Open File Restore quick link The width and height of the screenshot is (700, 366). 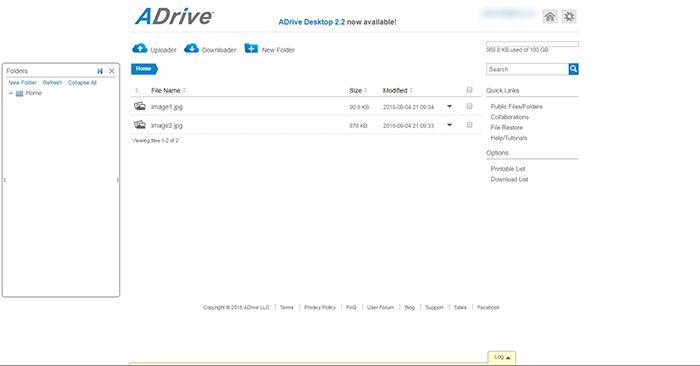pos(506,128)
